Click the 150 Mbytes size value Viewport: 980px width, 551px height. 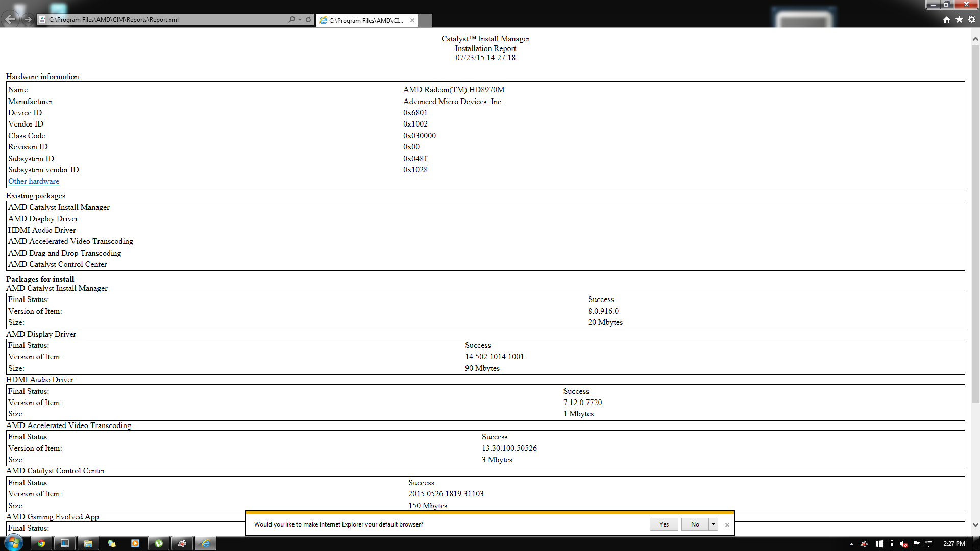point(428,506)
